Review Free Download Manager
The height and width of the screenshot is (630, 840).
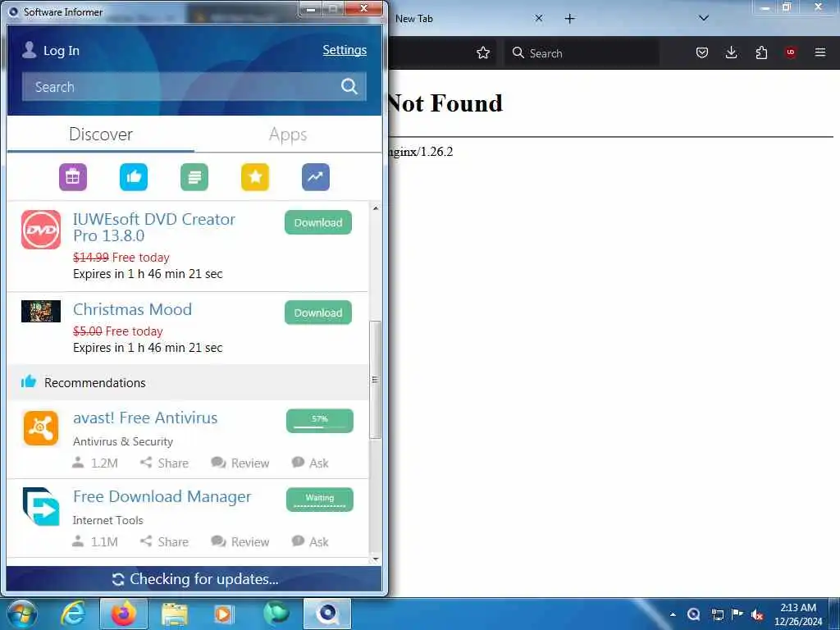tap(240, 541)
